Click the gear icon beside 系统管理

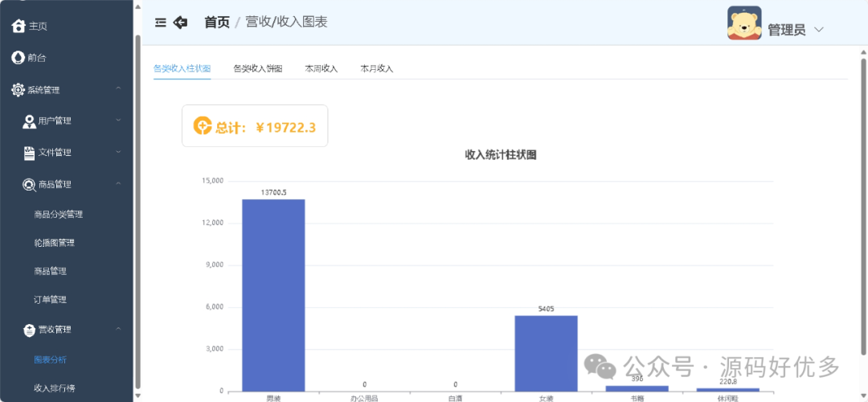click(x=18, y=89)
